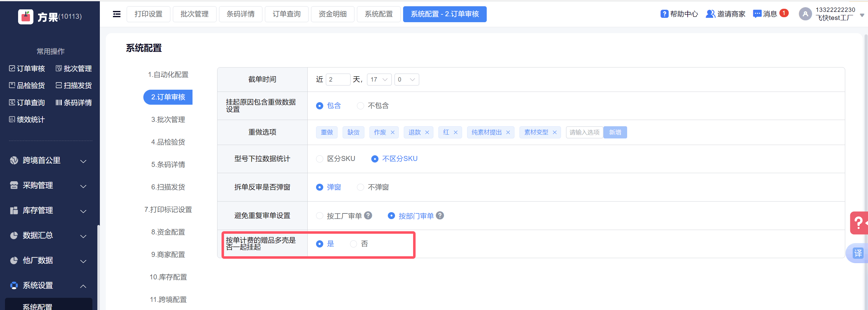Open the 消息 messages icon

(x=757, y=14)
